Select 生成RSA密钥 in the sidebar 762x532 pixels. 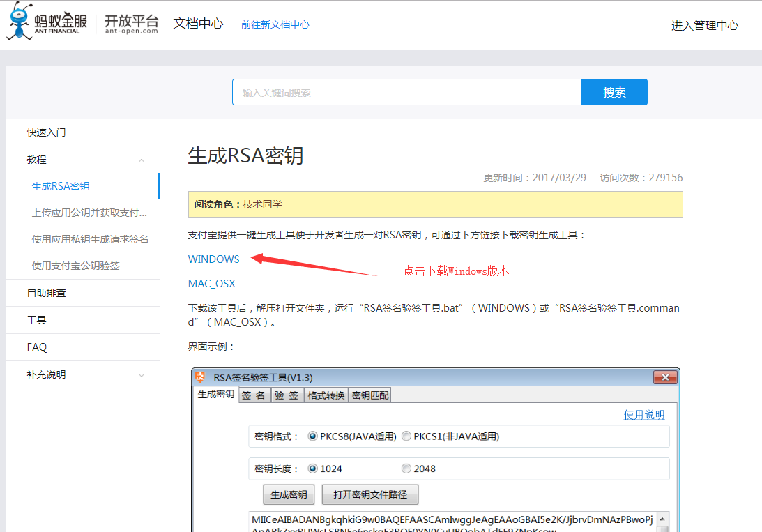pyautogui.click(x=61, y=186)
